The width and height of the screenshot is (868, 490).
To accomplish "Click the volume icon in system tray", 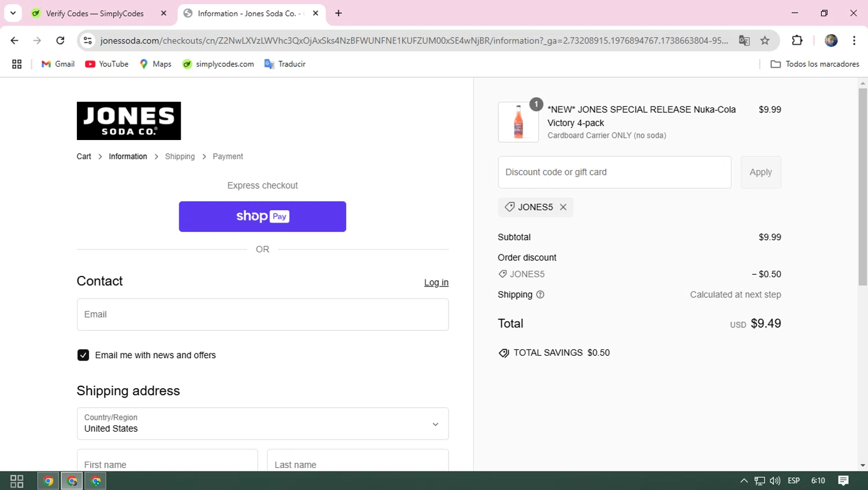I will (775, 481).
